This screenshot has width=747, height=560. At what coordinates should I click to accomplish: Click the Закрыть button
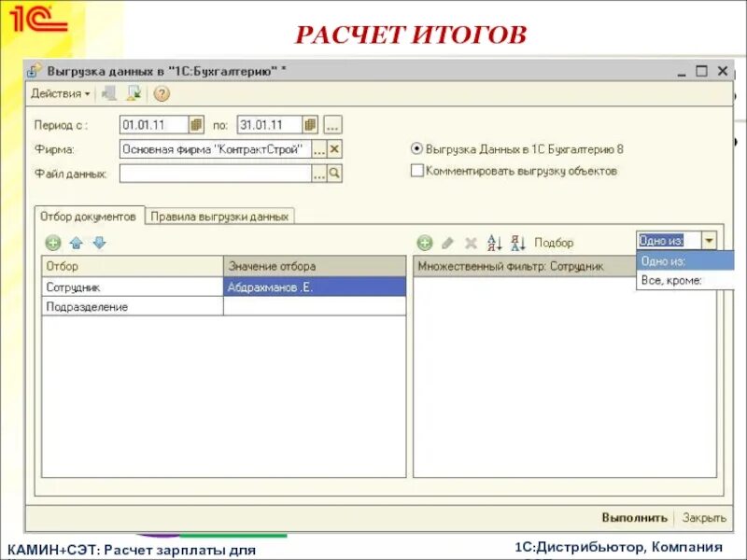[704, 518]
